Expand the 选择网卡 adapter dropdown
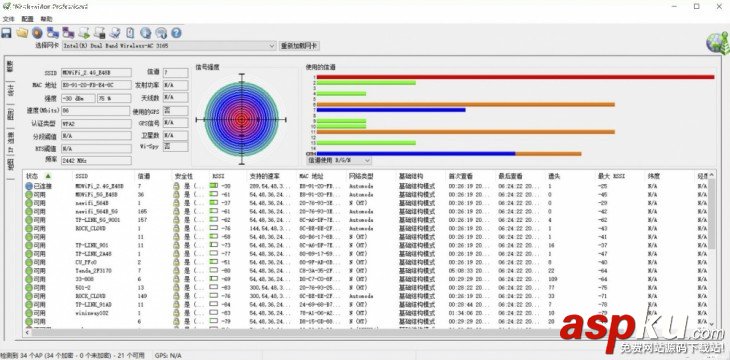This screenshot has height=360, width=730. [272, 46]
